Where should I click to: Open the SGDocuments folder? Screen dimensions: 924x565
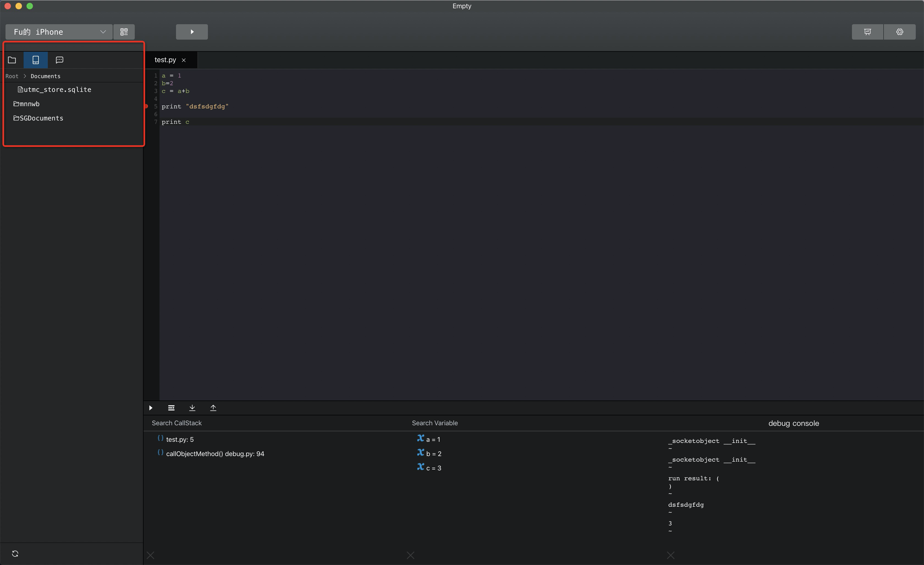point(38,118)
